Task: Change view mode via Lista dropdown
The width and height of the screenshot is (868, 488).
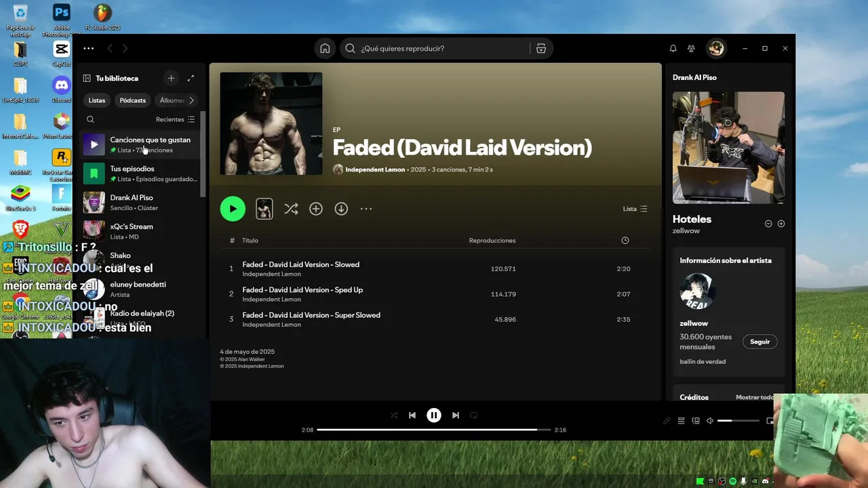Action: [635, 209]
